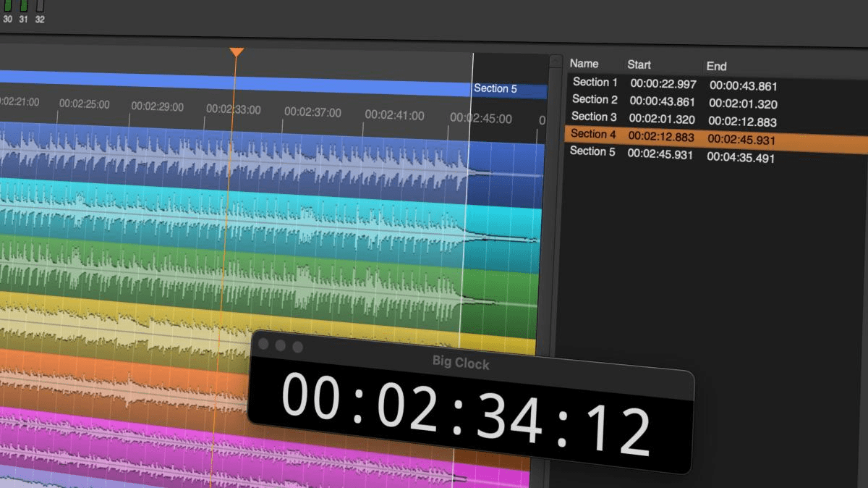The image size is (868, 488).
Task: Click Section 3 start time 00:02:01.320
Action: coord(662,119)
